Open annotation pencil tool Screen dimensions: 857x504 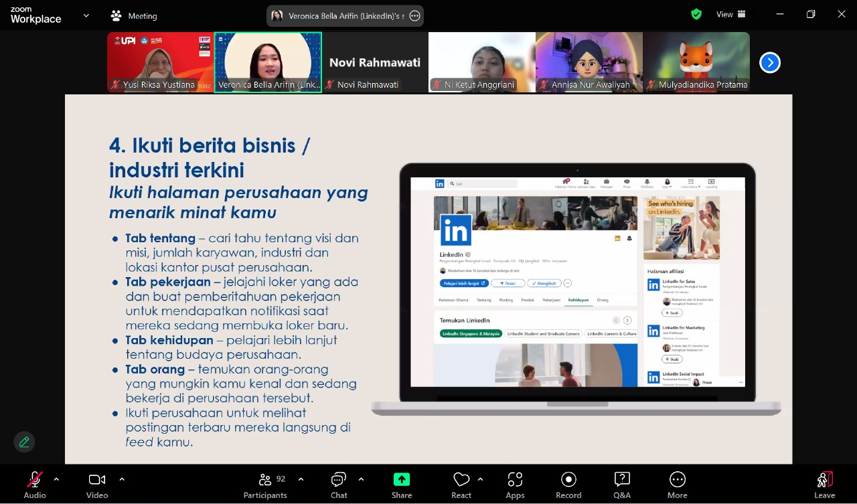(x=24, y=442)
